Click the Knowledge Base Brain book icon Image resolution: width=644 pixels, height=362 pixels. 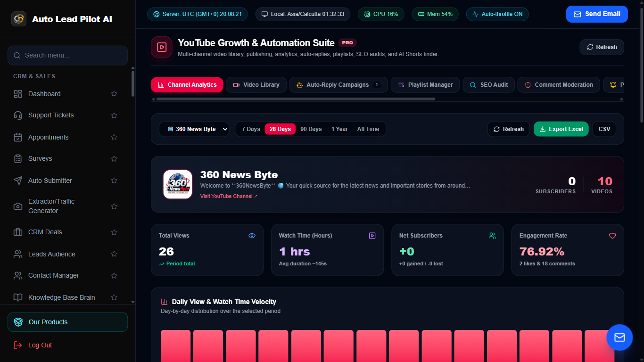tap(18, 297)
